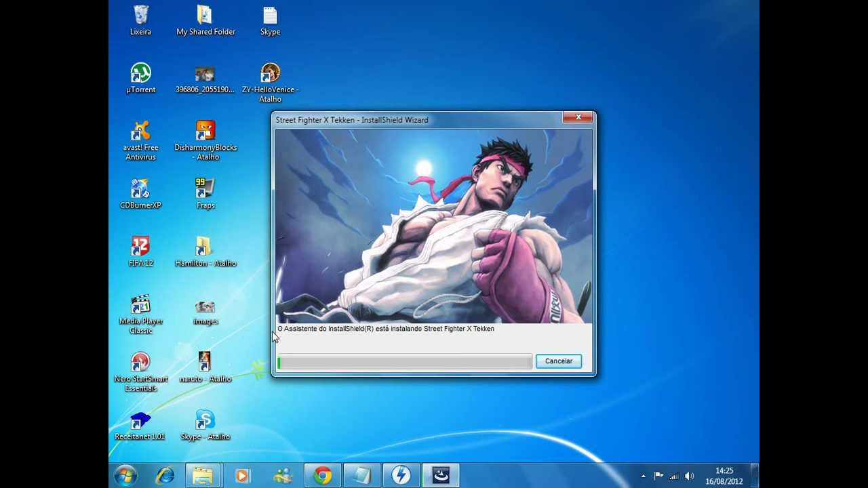
Task: Open the Windows Start menu
Action: point(125,476)
